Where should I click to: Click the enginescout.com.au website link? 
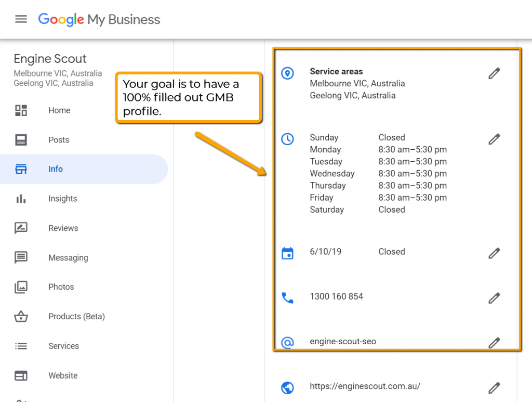point(365,386)
